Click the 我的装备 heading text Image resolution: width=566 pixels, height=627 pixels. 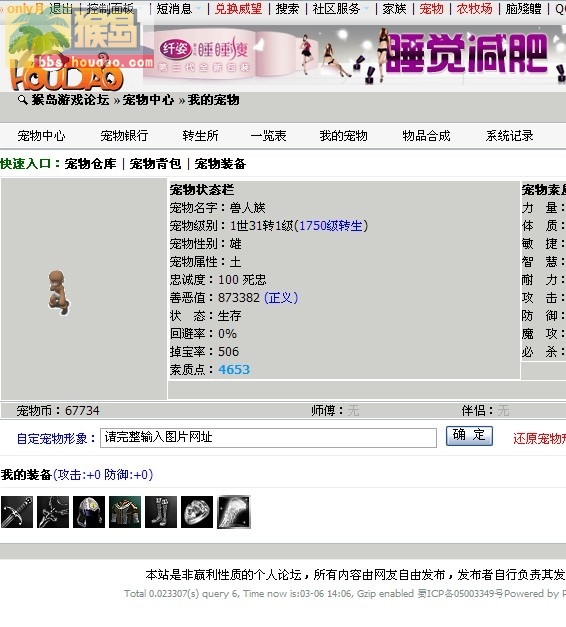(26, 475)
